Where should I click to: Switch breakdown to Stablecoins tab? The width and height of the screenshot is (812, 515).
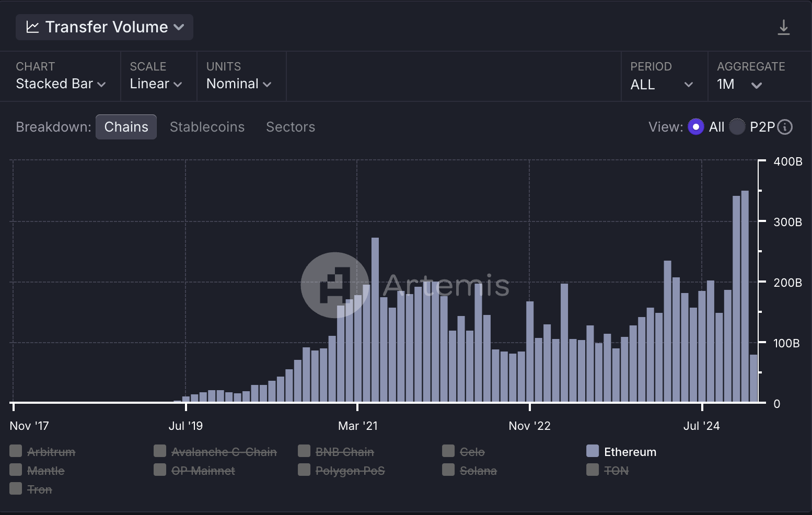(x=207, y=127)
